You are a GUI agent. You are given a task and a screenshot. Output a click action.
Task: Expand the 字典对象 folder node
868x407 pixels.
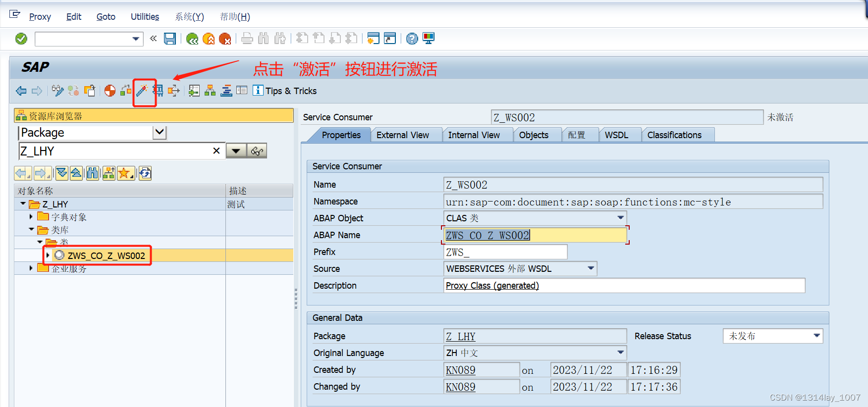pyautogui.click(x=31, y=216)
